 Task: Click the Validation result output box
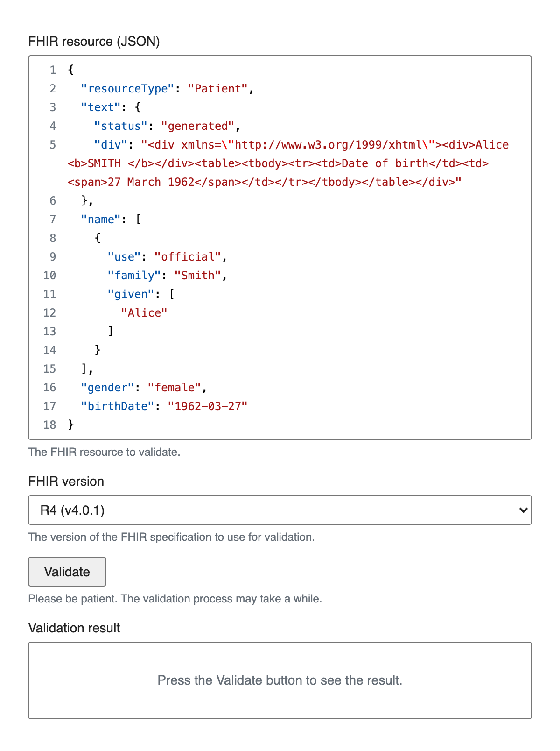coord(280,680)
